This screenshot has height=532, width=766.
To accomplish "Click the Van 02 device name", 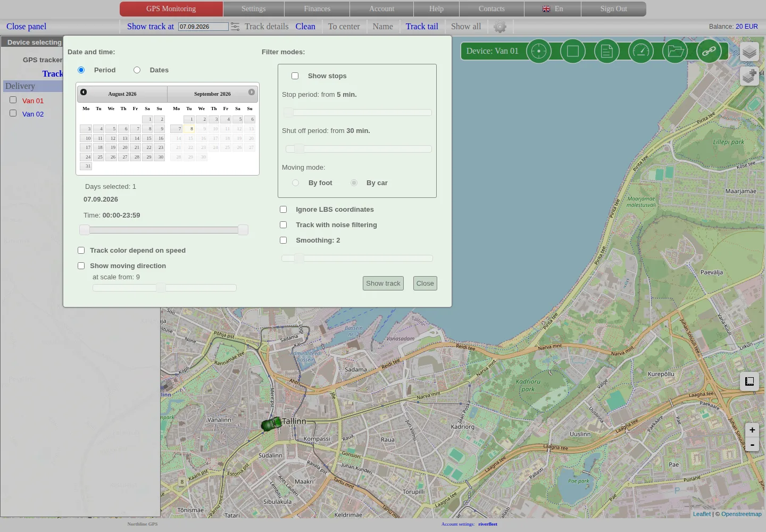I will (33, 114).
